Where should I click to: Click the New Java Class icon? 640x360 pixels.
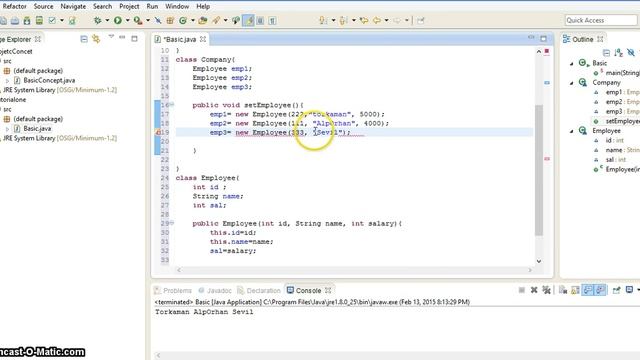[183, 20]
